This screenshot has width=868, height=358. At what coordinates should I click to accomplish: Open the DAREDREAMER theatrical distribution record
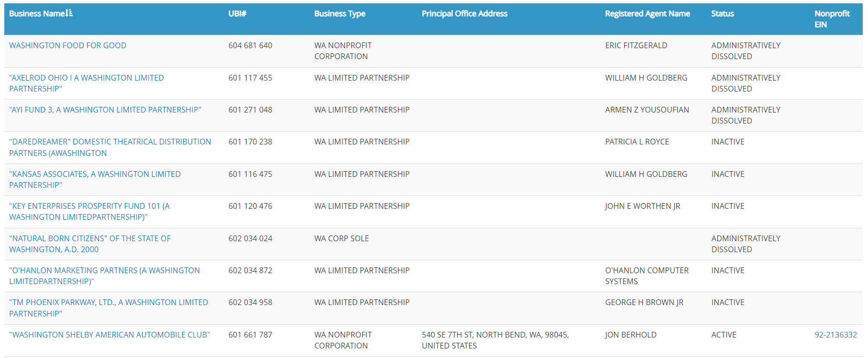110,147
